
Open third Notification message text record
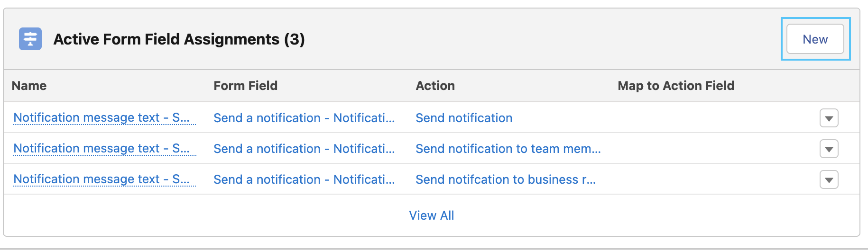pos(102,179)
